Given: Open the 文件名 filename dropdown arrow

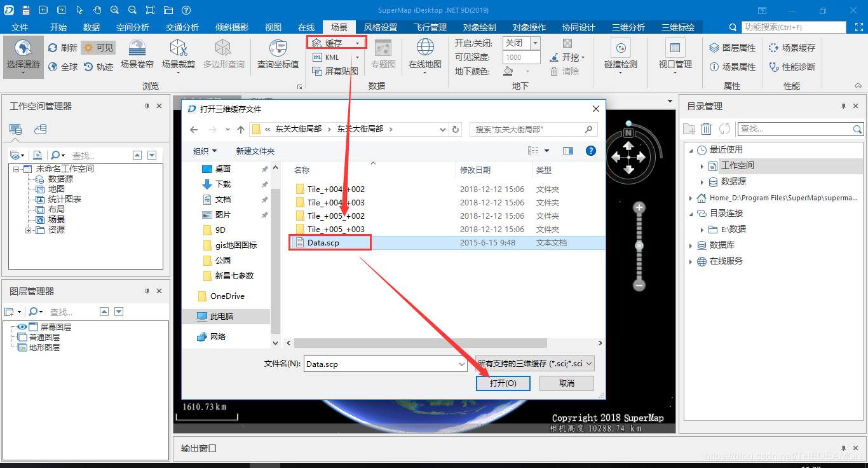Looking at the screenshot, I should coord(462,364).
